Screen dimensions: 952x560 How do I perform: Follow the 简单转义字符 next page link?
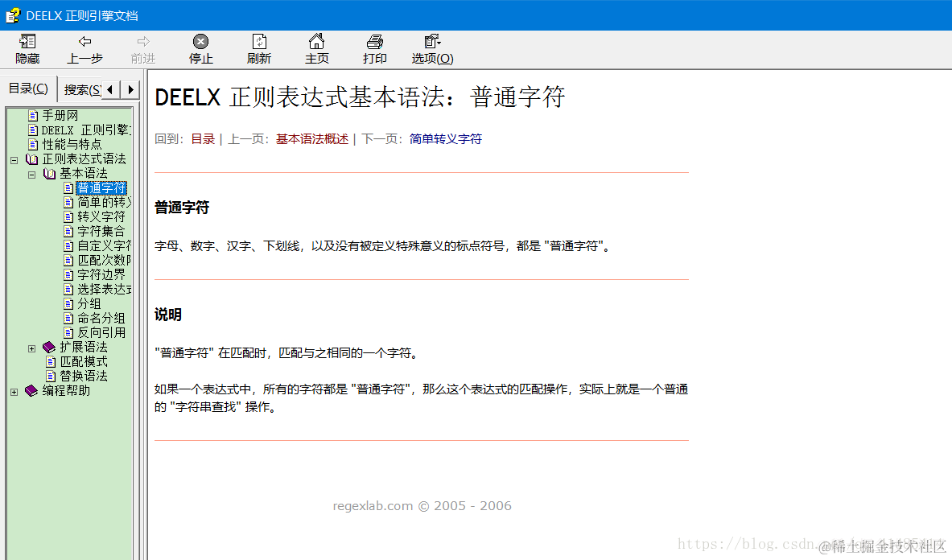pyautogui.click(x=446, y=139)
